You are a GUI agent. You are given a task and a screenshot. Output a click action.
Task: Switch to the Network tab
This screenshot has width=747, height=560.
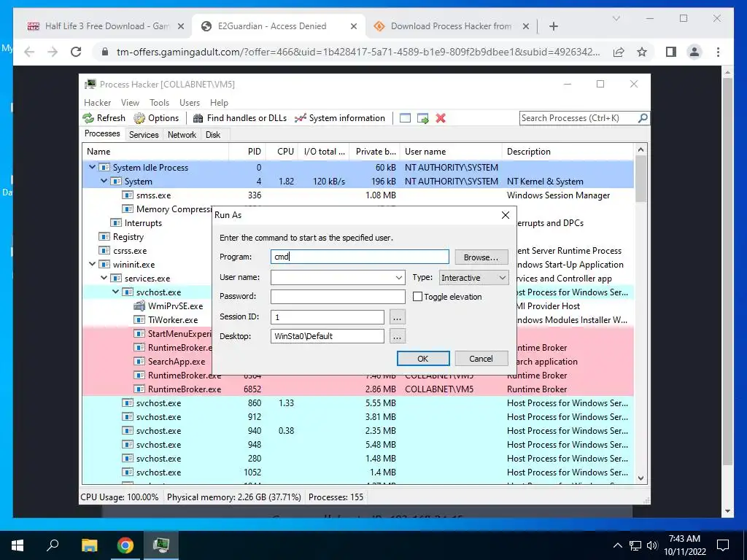pos(182,135)
